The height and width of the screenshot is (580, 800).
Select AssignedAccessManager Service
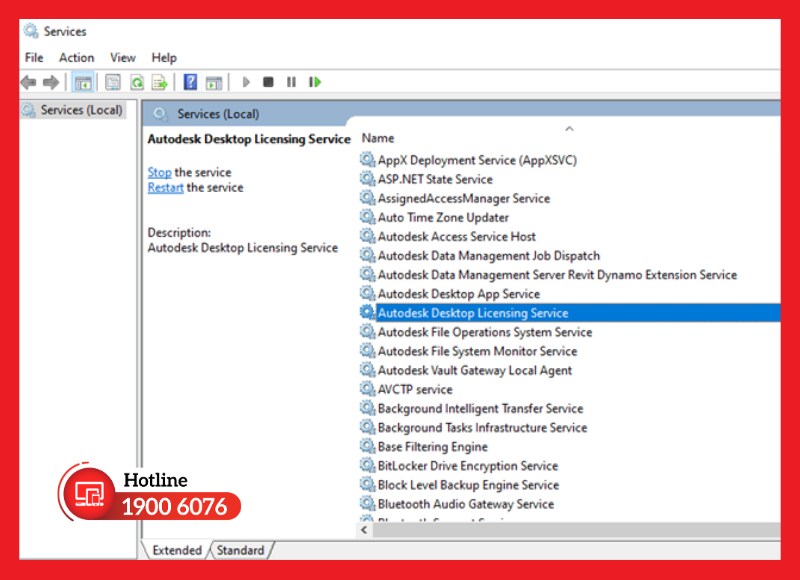click(464, 198)
